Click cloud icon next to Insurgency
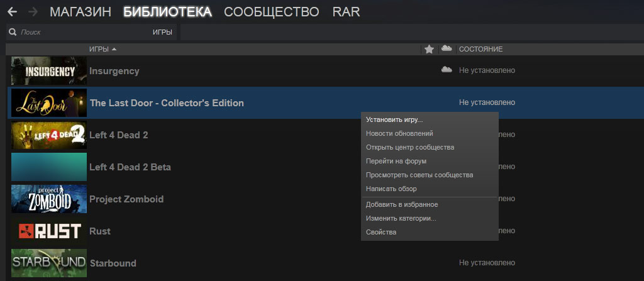 447,70
